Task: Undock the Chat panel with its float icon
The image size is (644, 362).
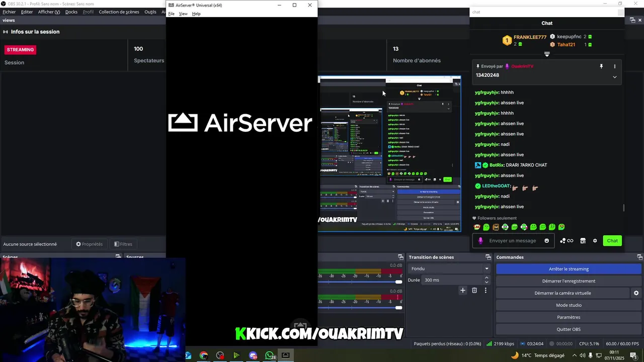Action: (632, 20)
